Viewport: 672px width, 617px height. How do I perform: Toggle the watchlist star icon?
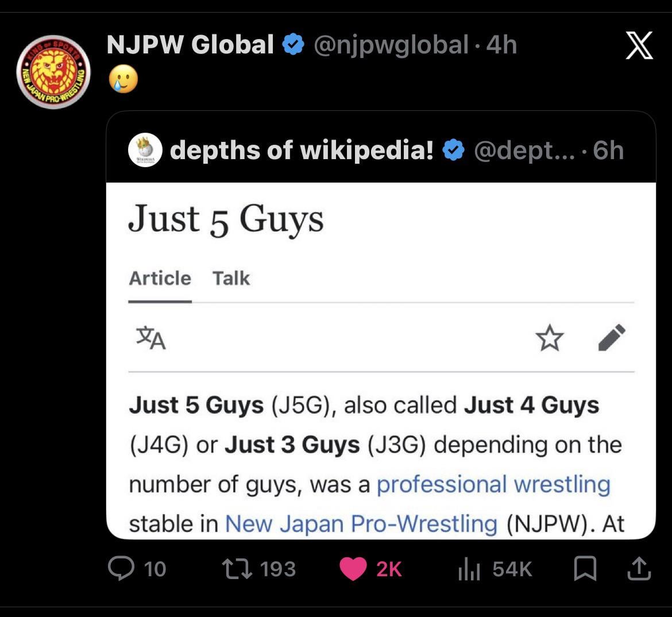pyautogui.click(x=550, y=338)
